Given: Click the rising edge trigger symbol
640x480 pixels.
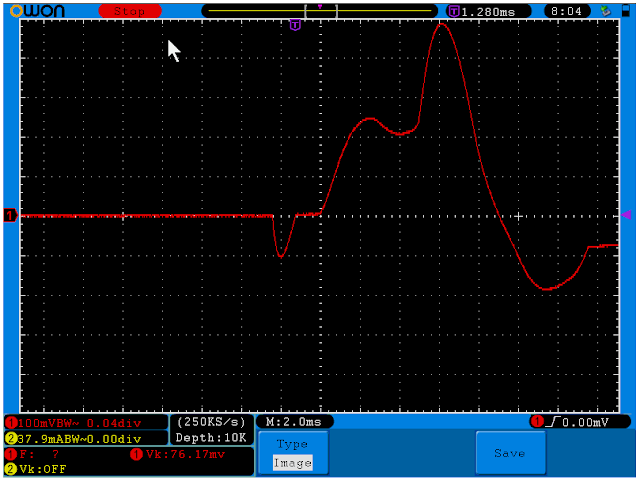Looking at the screenshot, I should coord(552,422).
